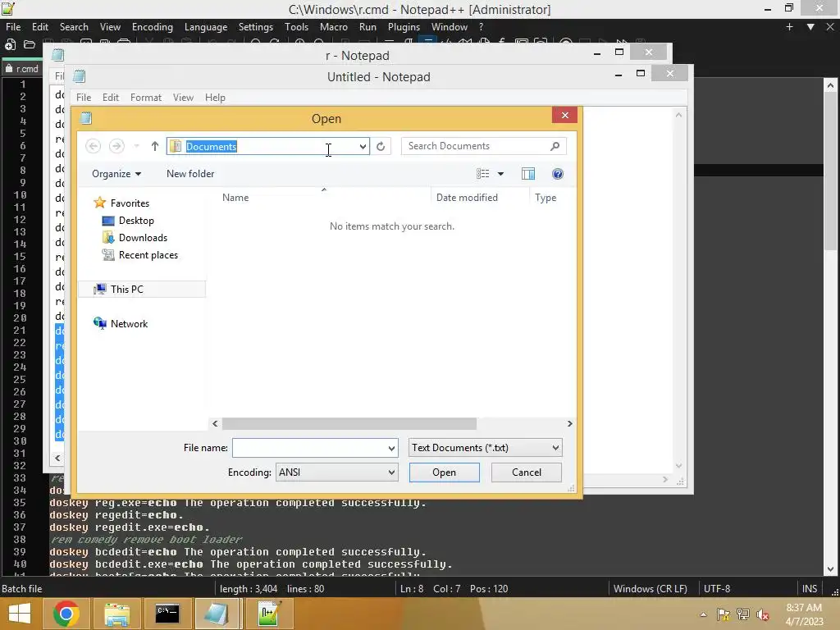
Task: Click the file list horizontal scrollbar thumb
Action: click(349, 424)
